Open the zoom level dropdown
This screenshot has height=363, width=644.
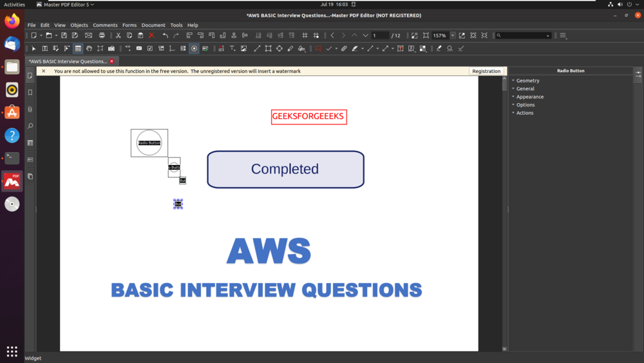[x=453, y=35]
